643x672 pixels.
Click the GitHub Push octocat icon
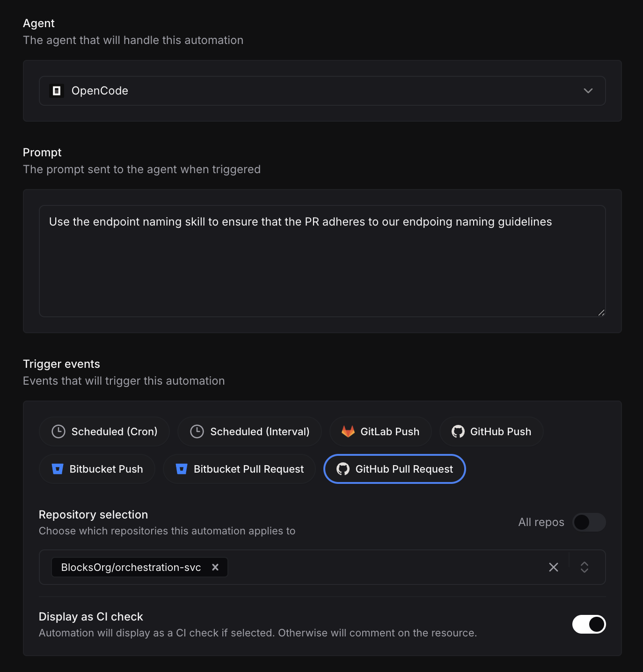[458, 431]
